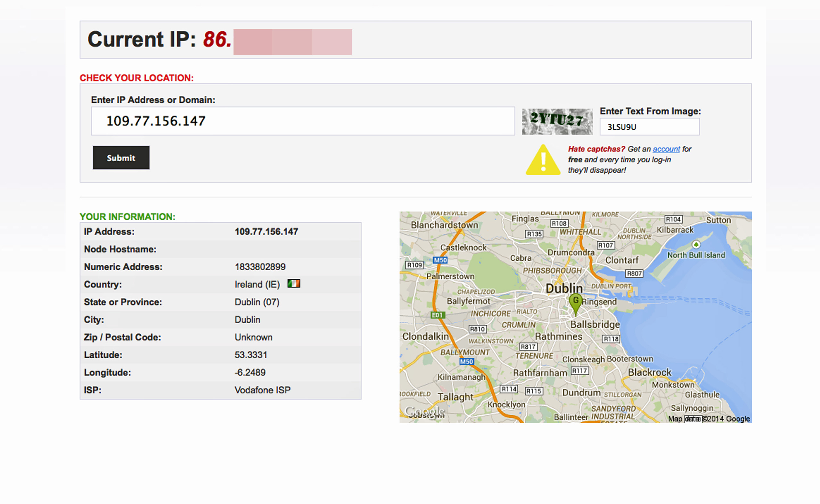Image resolution: width=820 pixels, height=504 pixels.
Task: Click the Blackrock label on map
Action: tap(649, 372)
